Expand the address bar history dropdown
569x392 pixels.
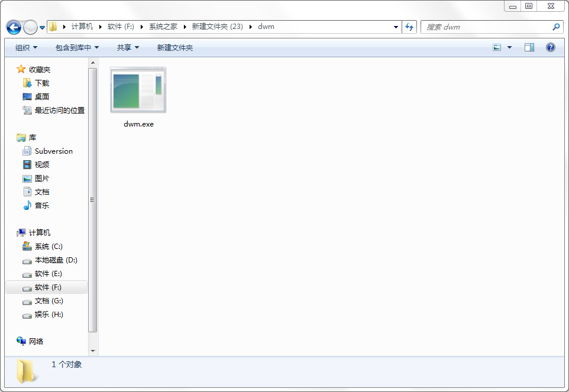396,27
